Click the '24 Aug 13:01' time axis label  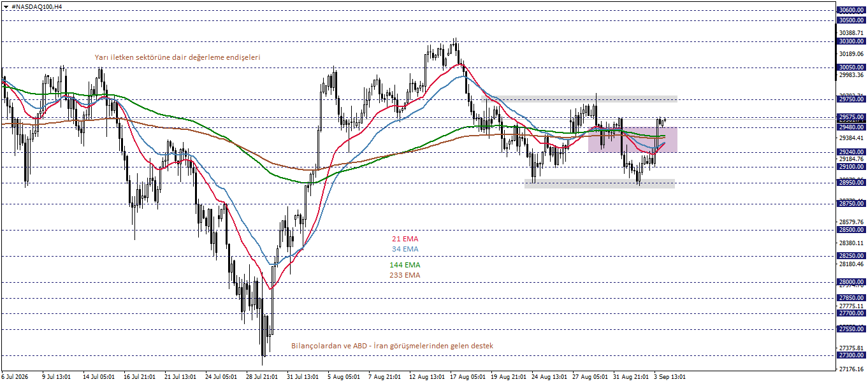pyautogui.click(x=549, y=377)
